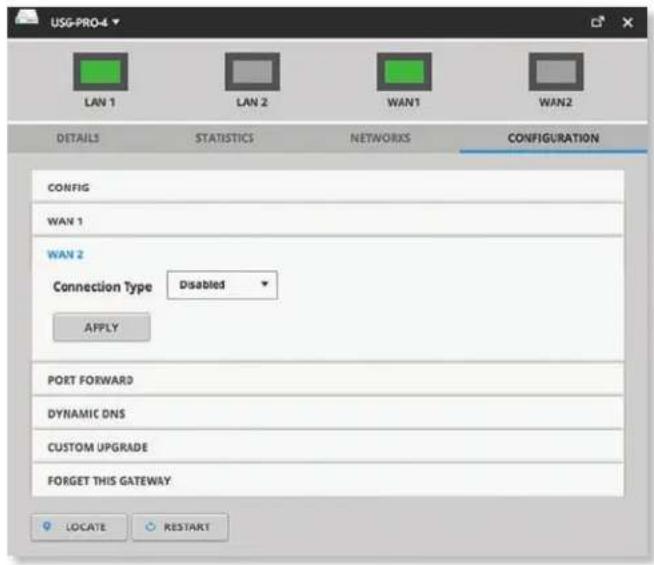Viewport: 654px width, 565px height.
Task: Click the Restart button
Action: tap(180, 527)
